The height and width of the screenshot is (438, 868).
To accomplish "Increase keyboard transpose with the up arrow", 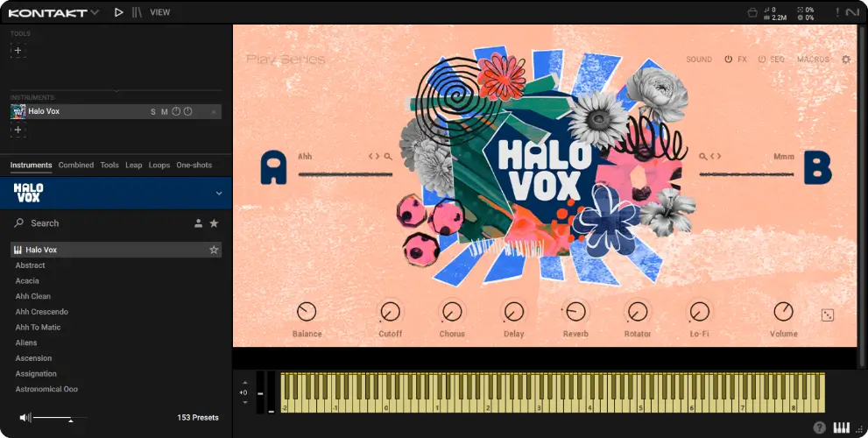I will point(244,383).
